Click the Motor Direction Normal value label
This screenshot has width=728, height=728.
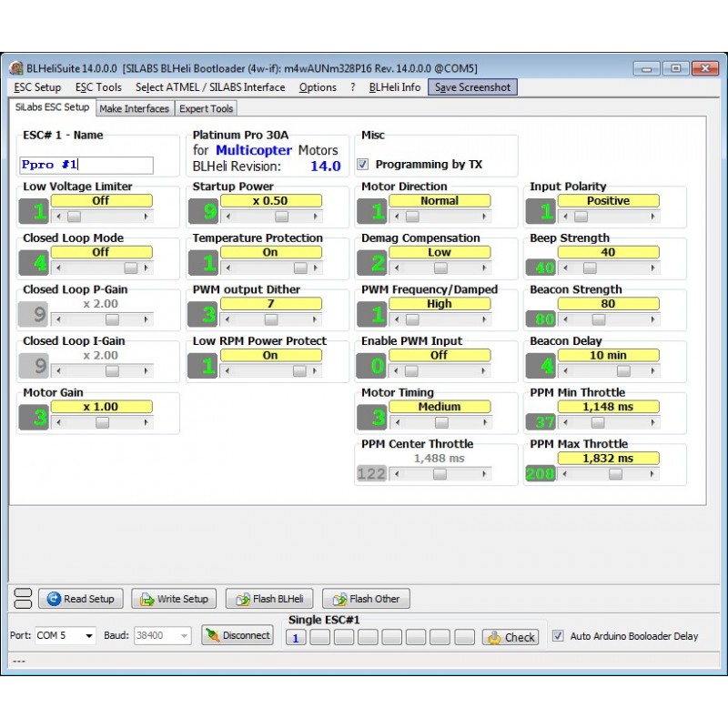440,200
